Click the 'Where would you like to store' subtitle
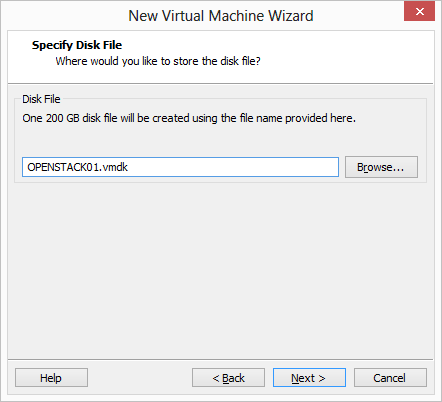 158,61
